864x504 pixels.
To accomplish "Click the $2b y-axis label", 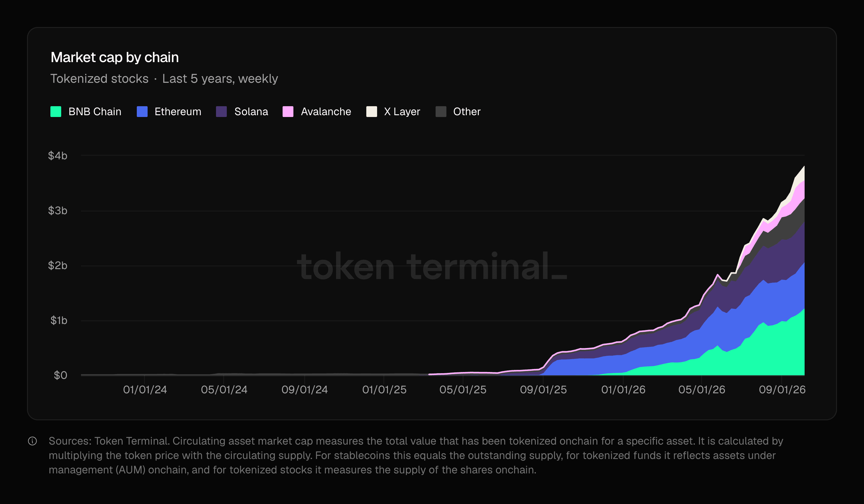I will [58, 265].
